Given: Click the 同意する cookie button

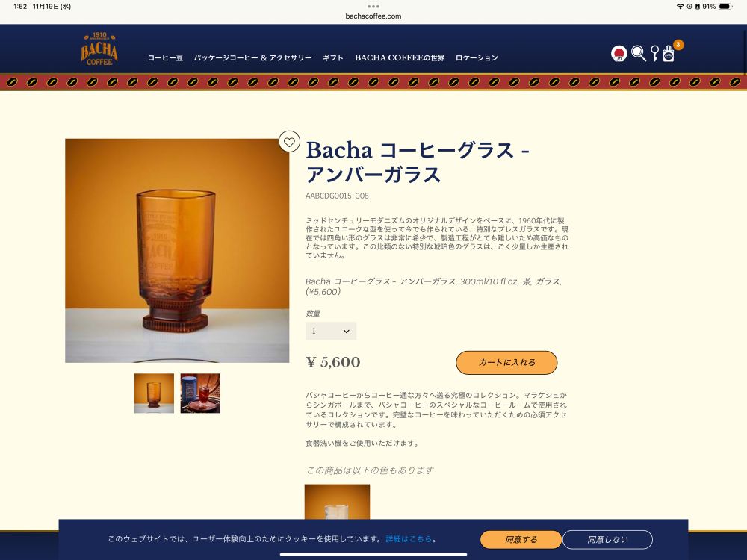Looking at the screenshot, I should (521, 540).
